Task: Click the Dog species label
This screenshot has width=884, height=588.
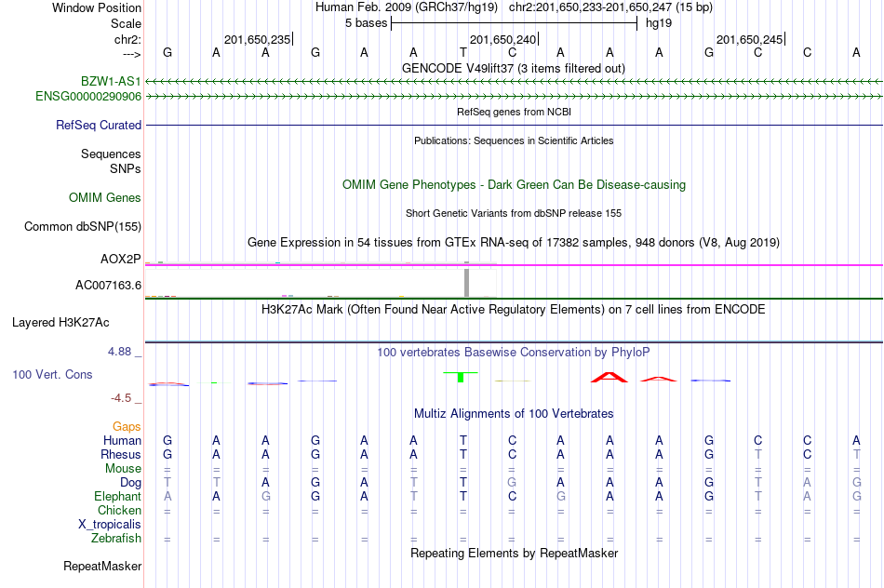Action: [x=131, y=483]
